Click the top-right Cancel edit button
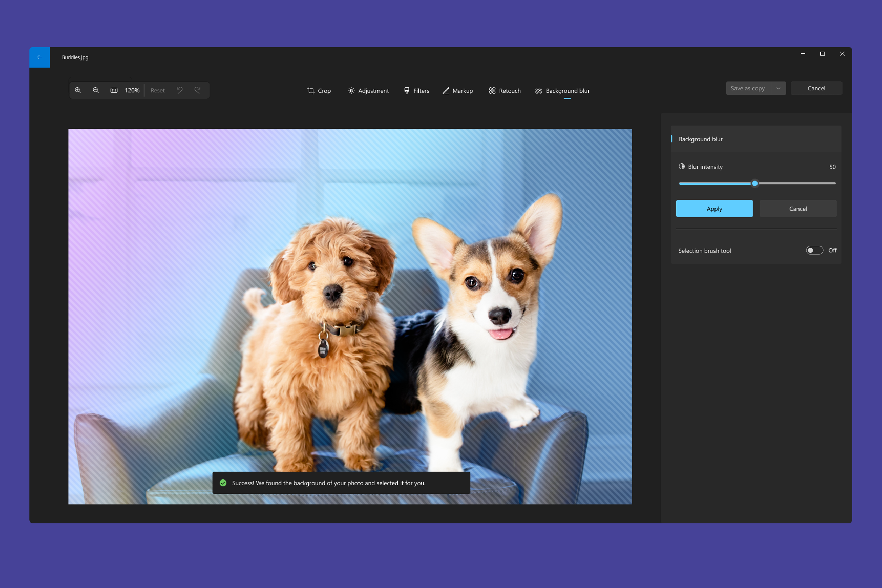This screenshot has height=588, width=882. (816, 88)
